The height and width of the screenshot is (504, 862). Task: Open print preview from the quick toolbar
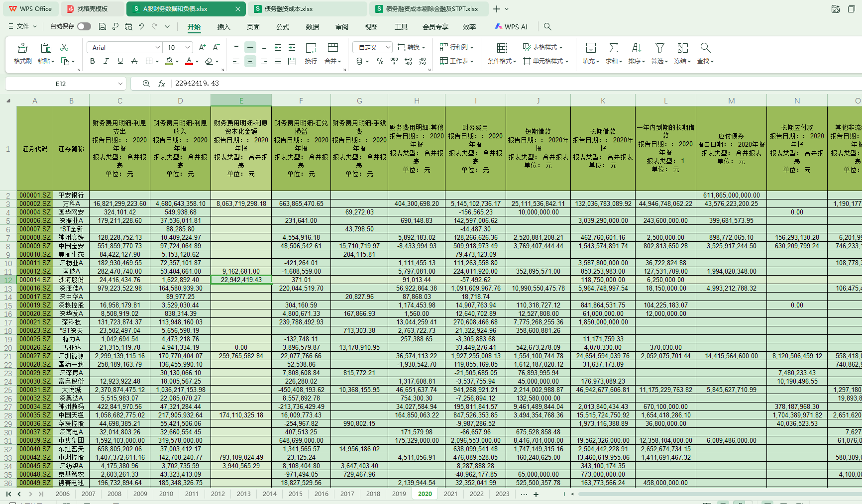pyautogui.click(x=128, y=26)
